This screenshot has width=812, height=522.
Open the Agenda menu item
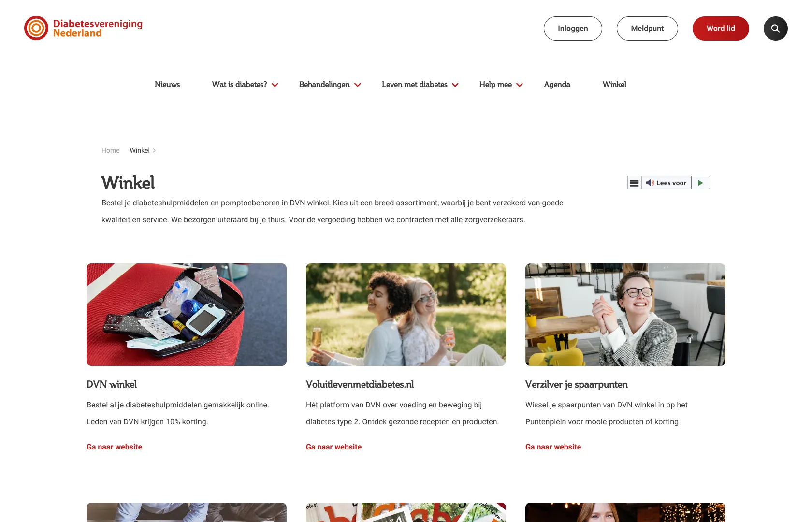click(557, 85)
